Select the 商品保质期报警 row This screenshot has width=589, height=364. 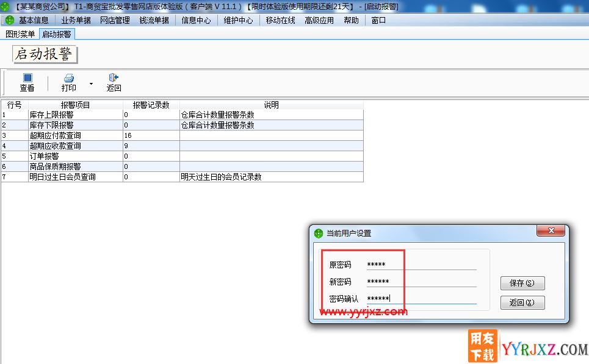click(x=182, y=166)
